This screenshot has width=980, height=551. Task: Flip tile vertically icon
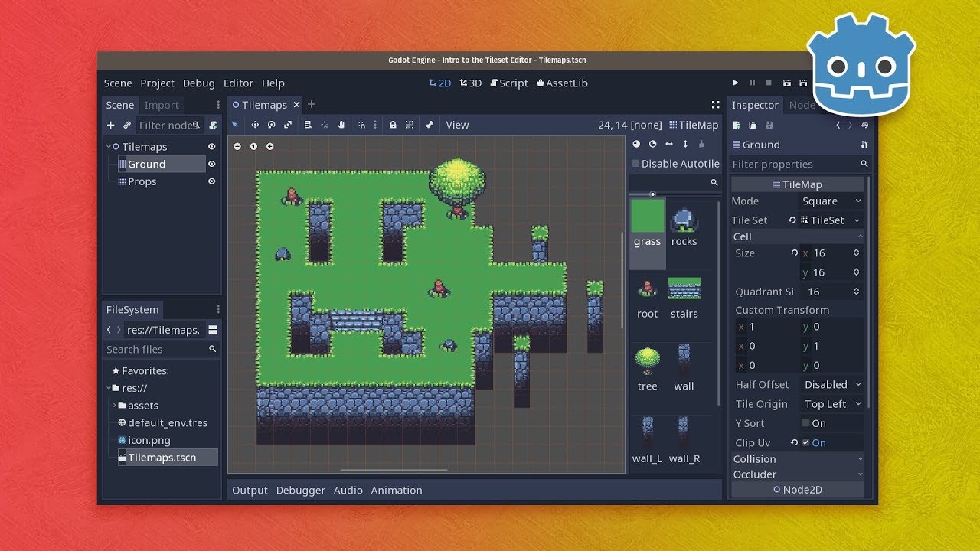tap(685, 144)
